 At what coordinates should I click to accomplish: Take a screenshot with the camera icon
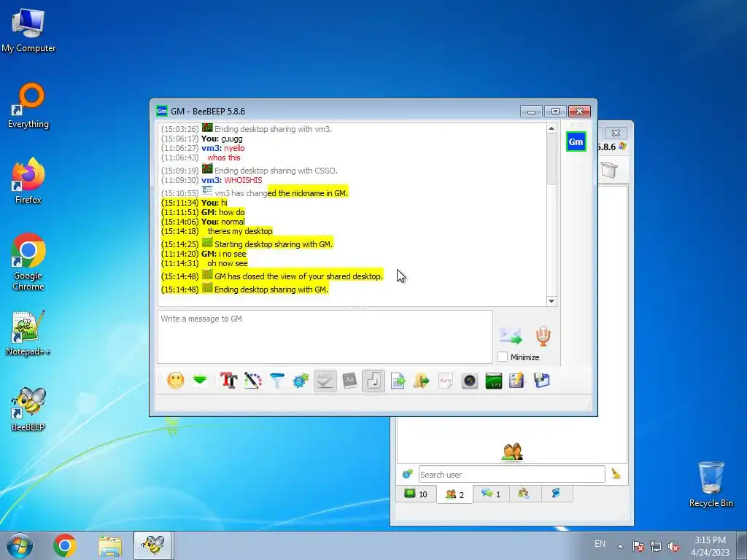tap(470, 381)
